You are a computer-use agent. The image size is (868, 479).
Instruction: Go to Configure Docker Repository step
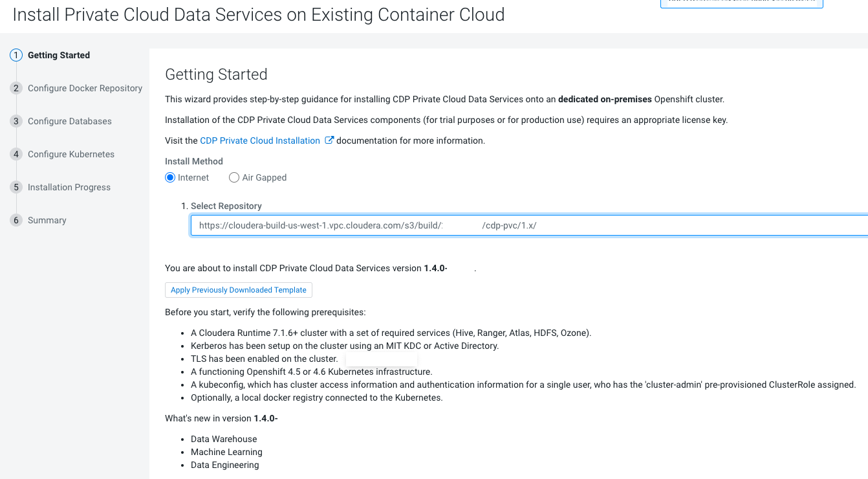[85, 89]
